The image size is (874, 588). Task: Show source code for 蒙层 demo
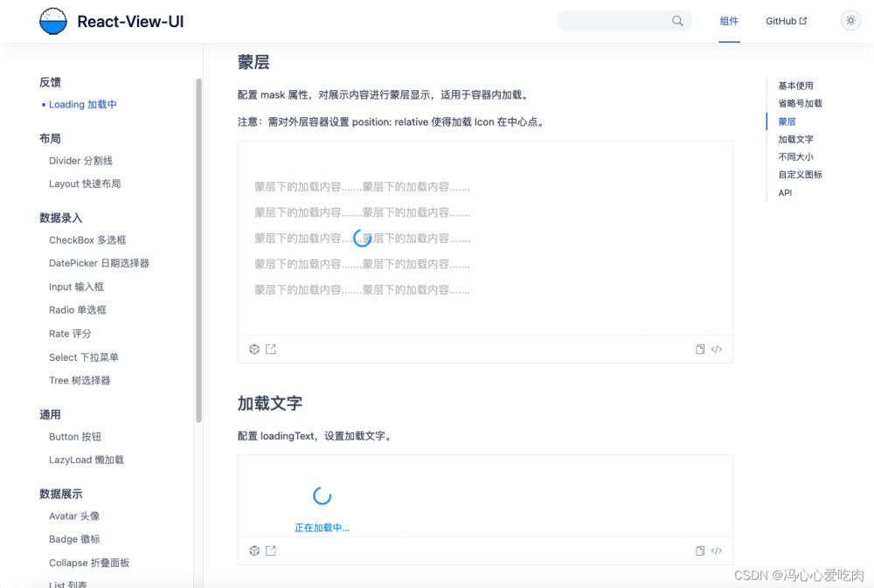pyautogui.click(x=717, y=349)
